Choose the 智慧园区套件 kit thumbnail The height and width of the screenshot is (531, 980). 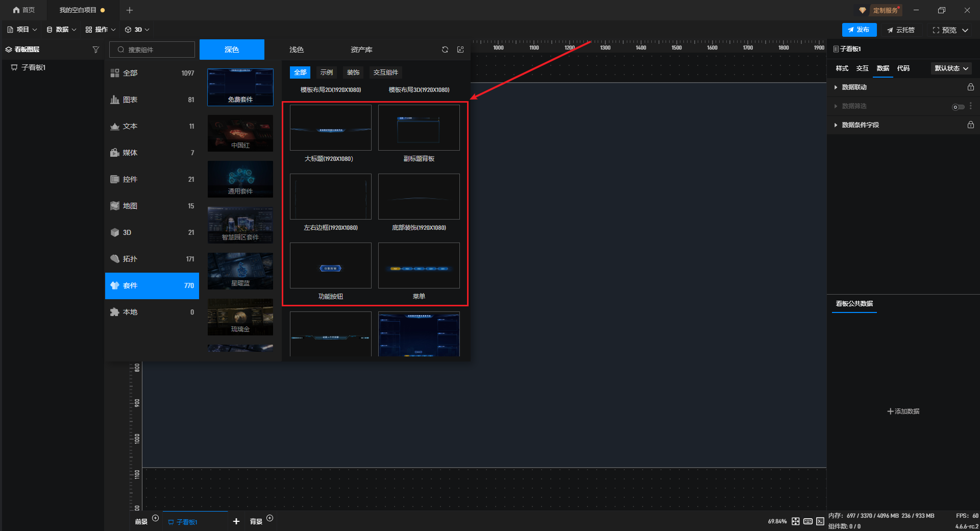(x=240, y=225)
